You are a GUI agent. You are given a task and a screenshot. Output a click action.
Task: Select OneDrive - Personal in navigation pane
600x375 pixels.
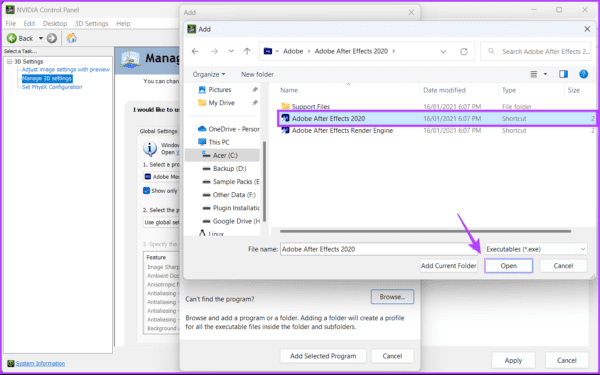pos(228,129)
